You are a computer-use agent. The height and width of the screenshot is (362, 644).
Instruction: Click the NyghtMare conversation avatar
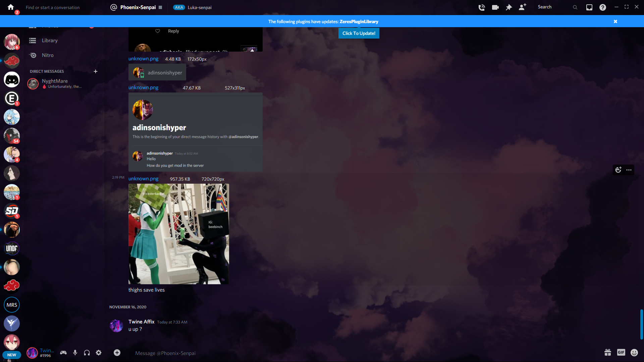click(33, 83)
